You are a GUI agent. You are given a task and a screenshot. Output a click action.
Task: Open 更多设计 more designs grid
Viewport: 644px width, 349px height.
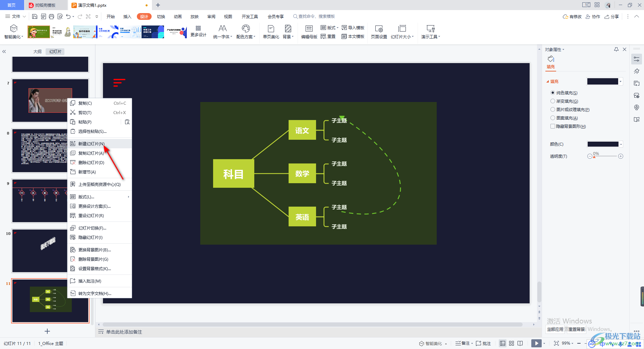(x=198, y=32)
